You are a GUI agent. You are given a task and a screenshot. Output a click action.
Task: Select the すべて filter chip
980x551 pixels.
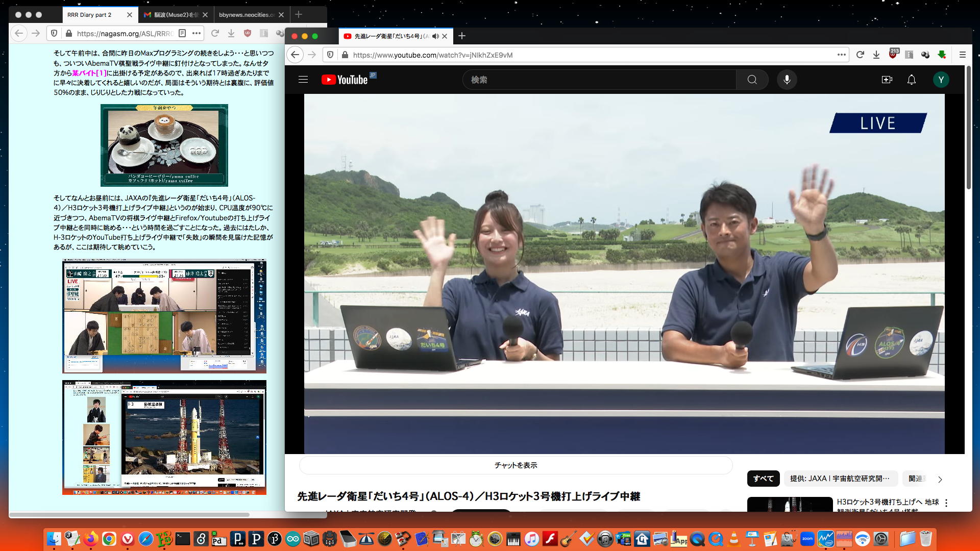coord(763,479)
